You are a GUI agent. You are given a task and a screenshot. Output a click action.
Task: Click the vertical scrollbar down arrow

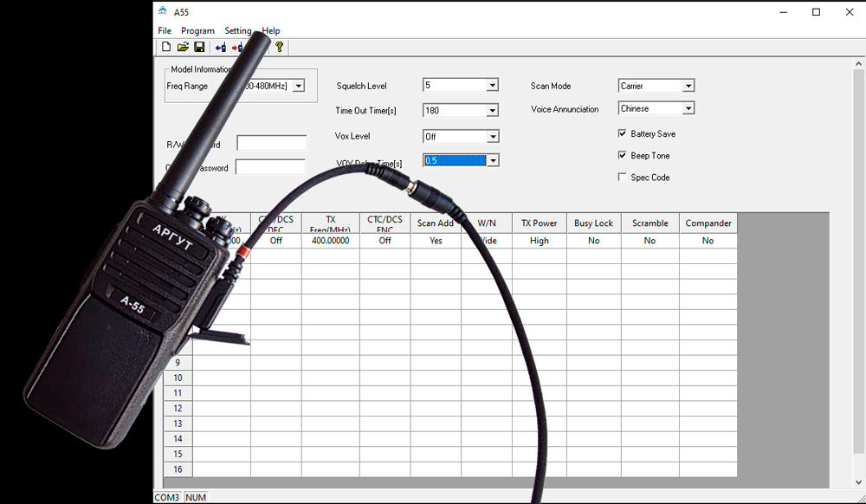coord(857,482)
